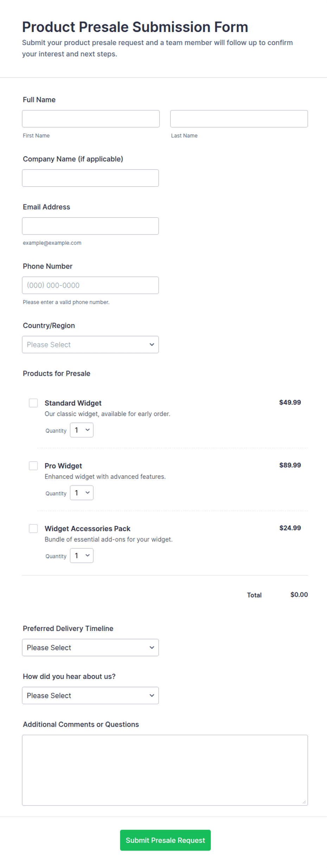
Task: Check the Standard Widget checkbox
Action: point(33,403)
